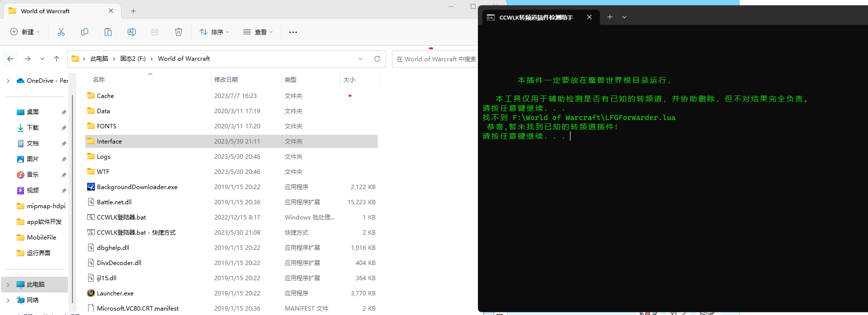
Task: Sort by the 大小 column header
Action: point(349,79)
